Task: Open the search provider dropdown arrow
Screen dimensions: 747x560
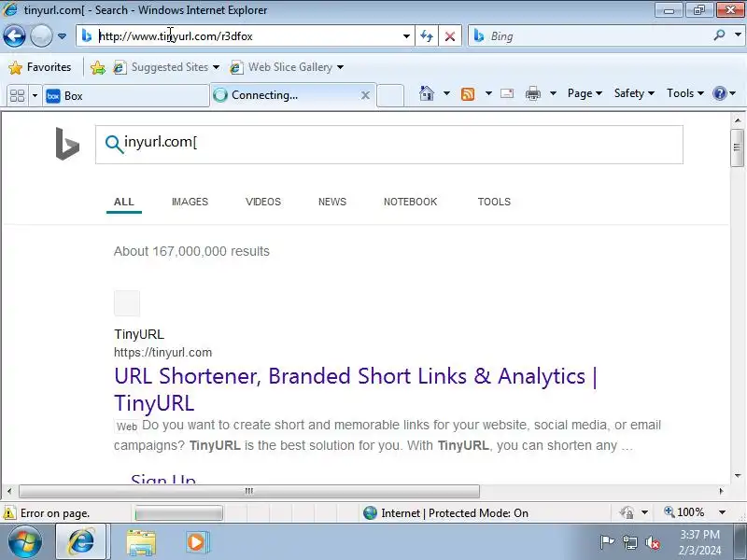Action: click(x=738, y=35)
